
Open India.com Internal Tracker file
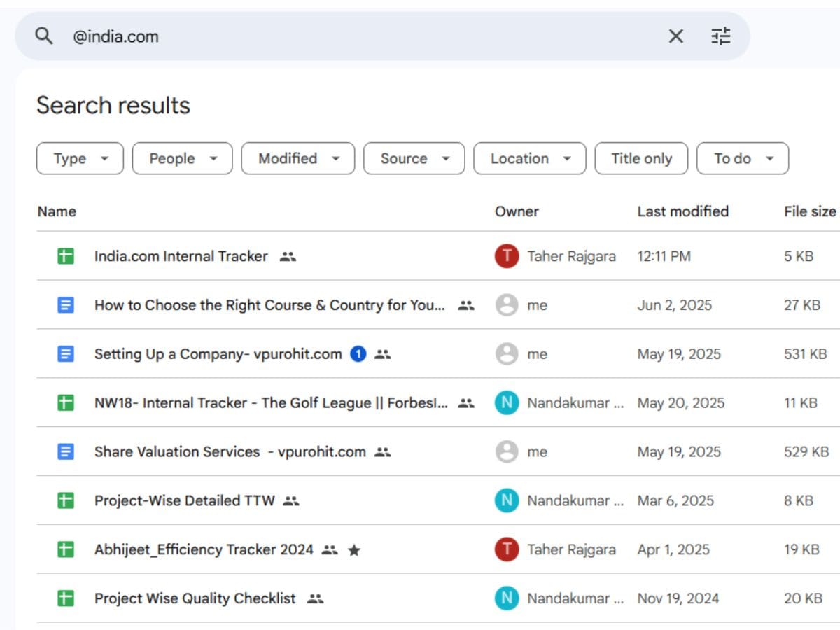181,256
